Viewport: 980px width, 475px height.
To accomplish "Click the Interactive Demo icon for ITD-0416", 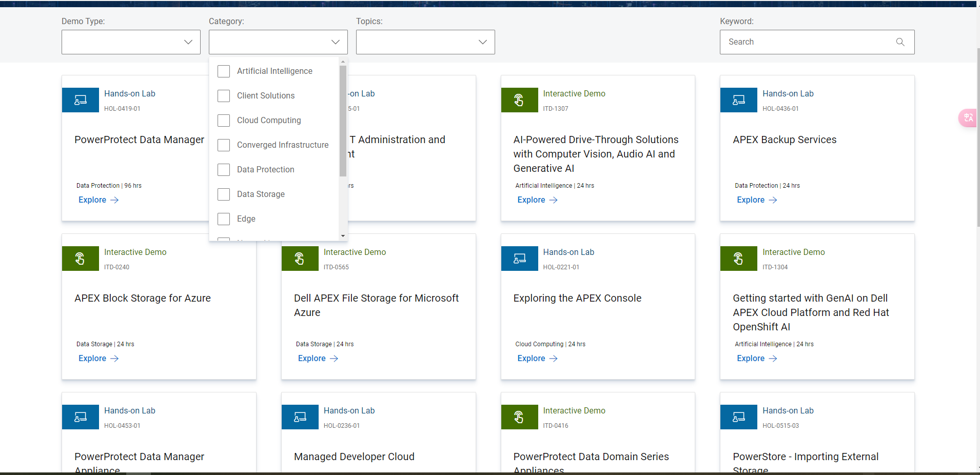I will pyautogui.click(x=519, y=417).
